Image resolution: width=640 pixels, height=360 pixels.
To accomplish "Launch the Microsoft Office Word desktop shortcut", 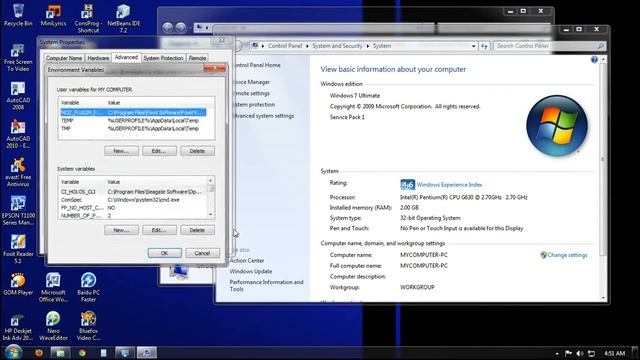I will tap(53, 288).
